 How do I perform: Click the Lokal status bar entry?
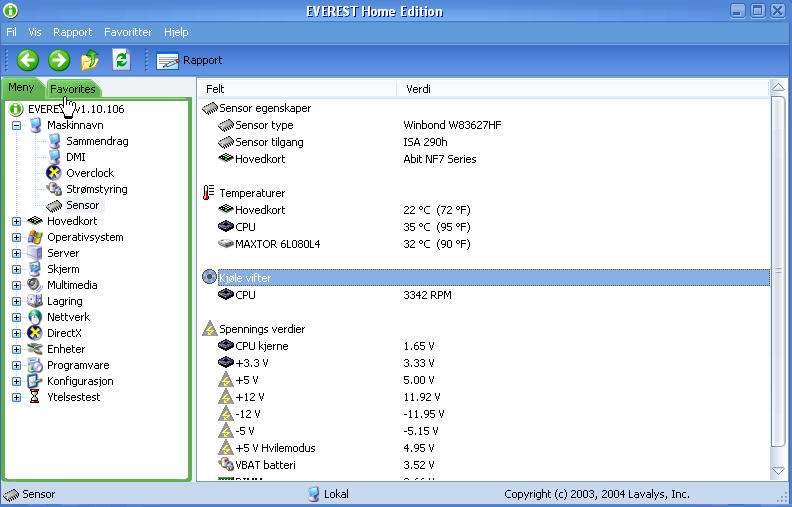pos(328,494)
